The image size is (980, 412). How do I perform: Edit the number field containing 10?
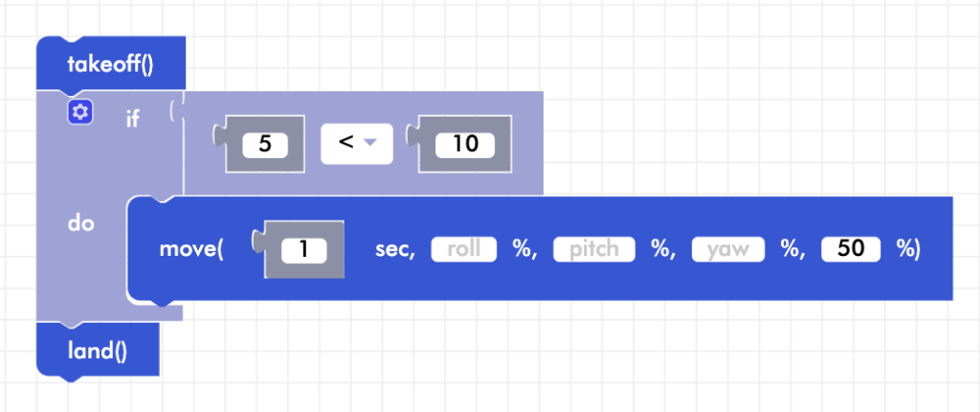tap(464, 145)
